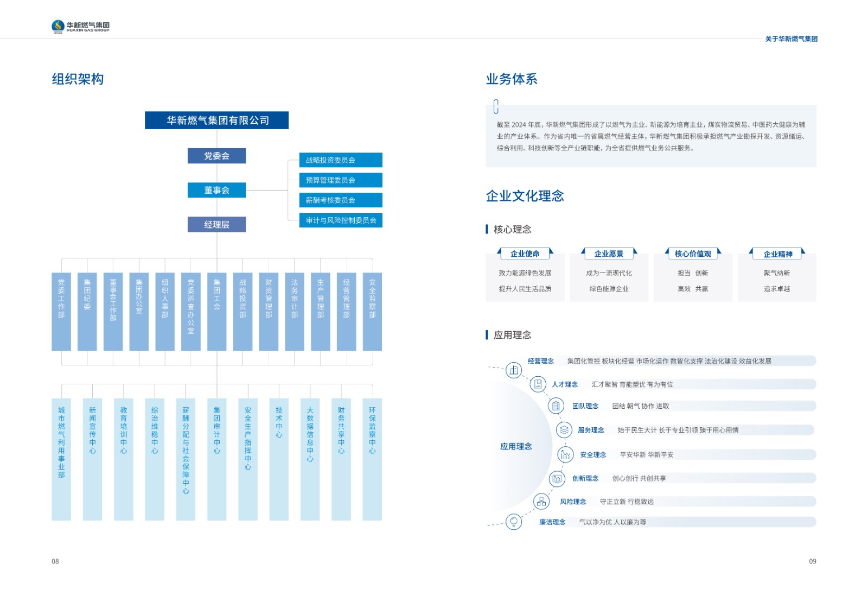Select the 核心价值观 tab label
The height and width of the screenshot is (589, 868).
tap(693, 254)
